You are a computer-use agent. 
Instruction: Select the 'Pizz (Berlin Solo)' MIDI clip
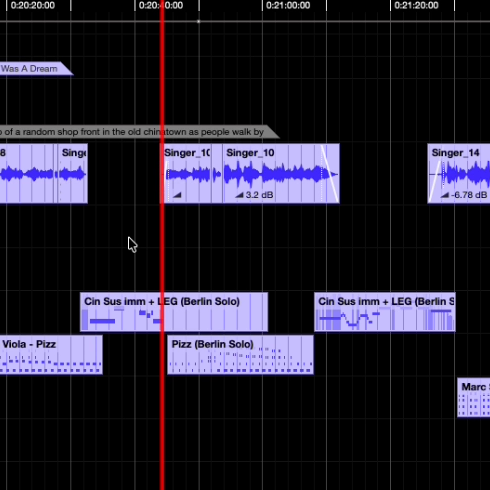coord(240,355)
